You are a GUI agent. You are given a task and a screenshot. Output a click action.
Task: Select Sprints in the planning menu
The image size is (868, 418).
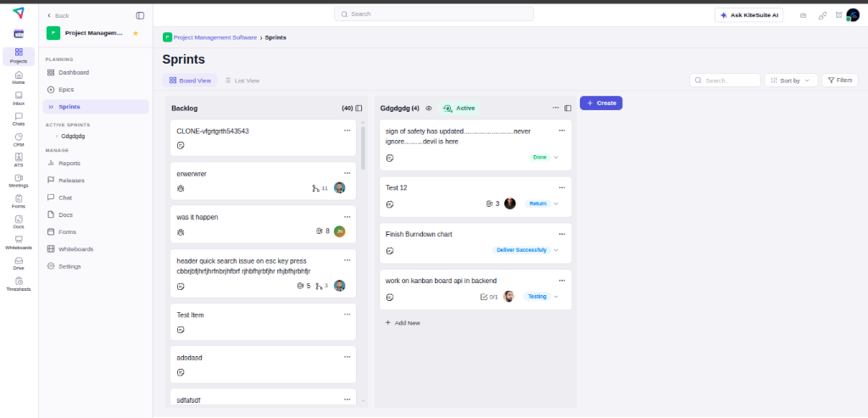[x=95, y=107]
